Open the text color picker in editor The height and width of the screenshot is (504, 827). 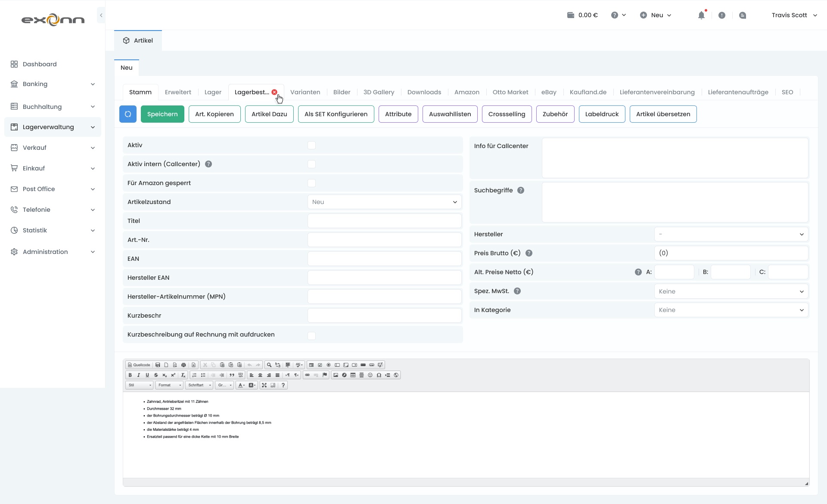click(241, 385)
